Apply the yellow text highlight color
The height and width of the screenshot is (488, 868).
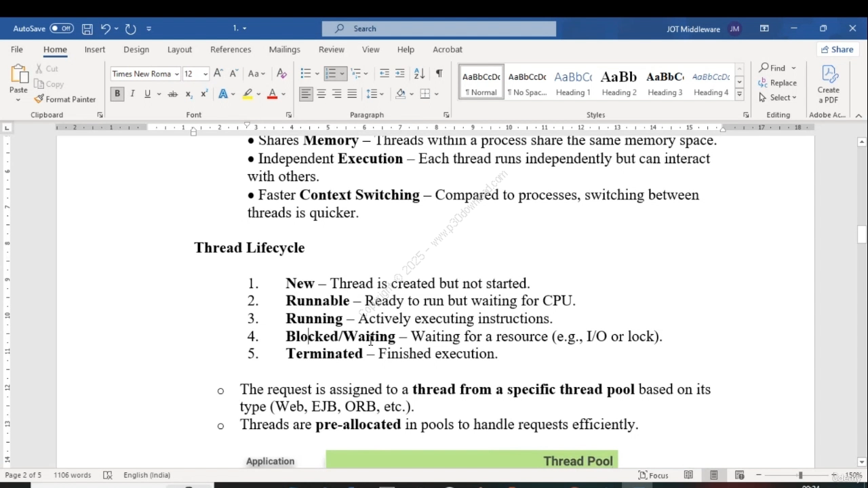[248, 94]
